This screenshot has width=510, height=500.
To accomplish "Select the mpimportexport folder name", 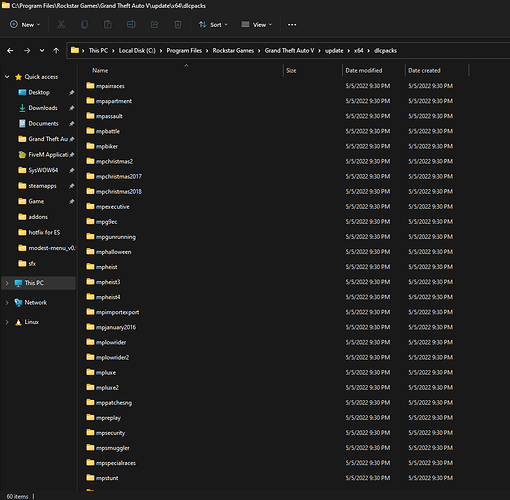I will point(117,312).
